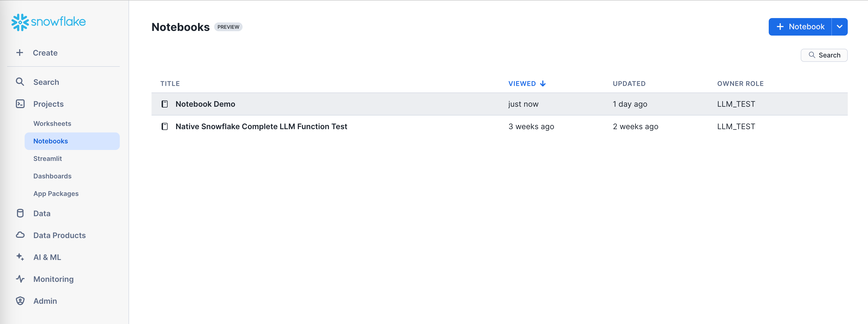Go to Streamlit section
868x324 pixels.
48,158
